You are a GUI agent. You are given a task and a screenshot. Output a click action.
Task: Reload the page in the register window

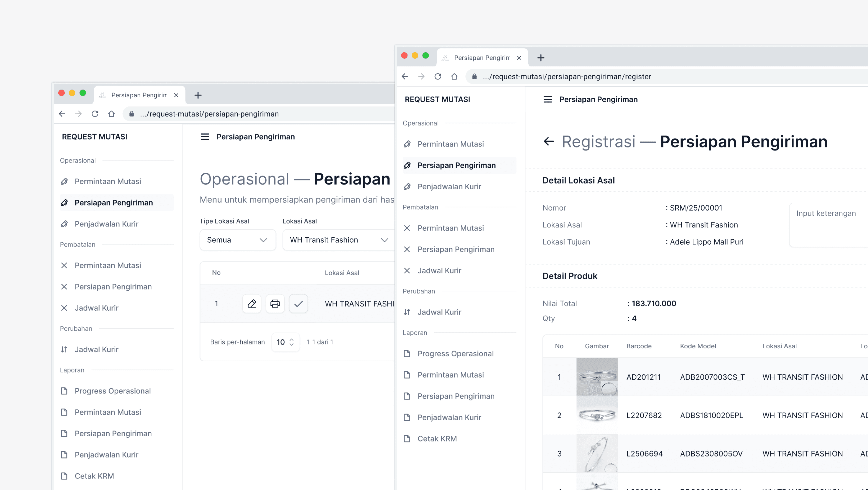(438, 76)
